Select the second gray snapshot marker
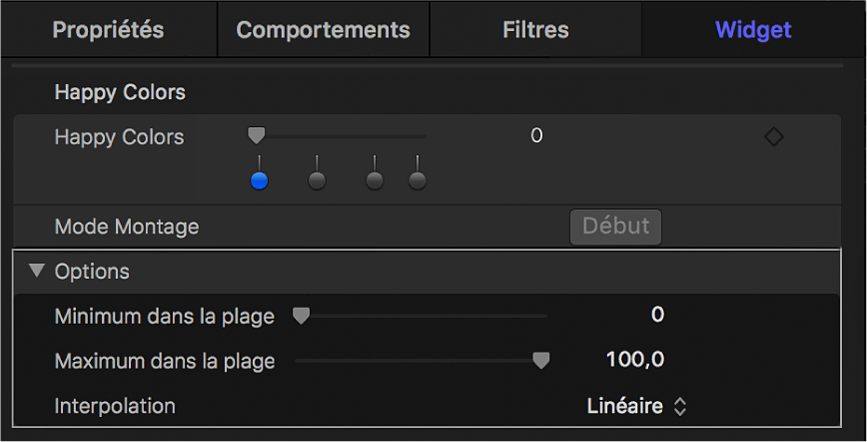 click(x=316, y=180)
